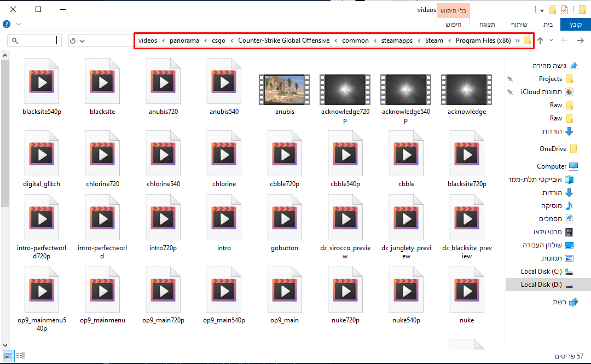
Task: Select the chlorine540 file icon
Action: 163,153
